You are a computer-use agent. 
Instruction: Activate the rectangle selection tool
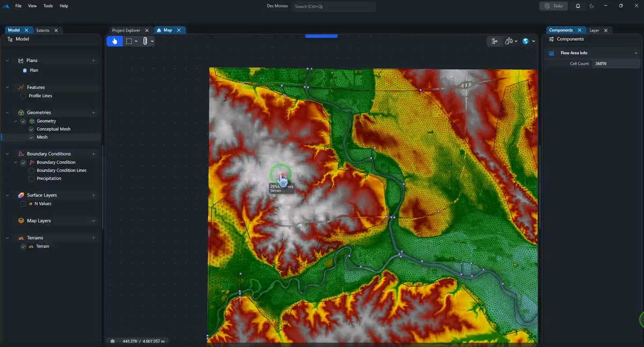pos(129,41)
